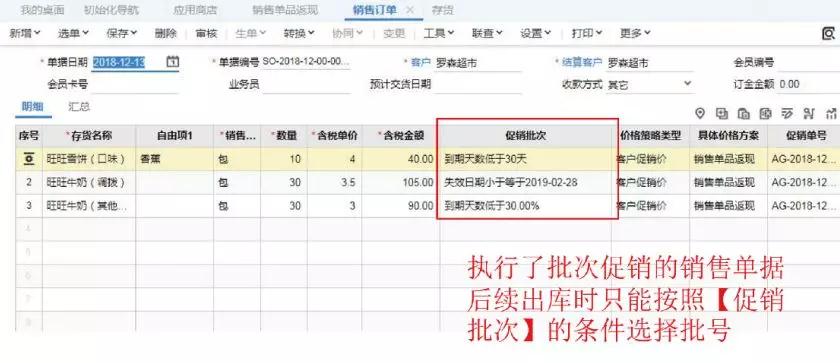Open the 收款方式 dropdown
This screenshot has width=840, height=363.
(x=687, y=84)
